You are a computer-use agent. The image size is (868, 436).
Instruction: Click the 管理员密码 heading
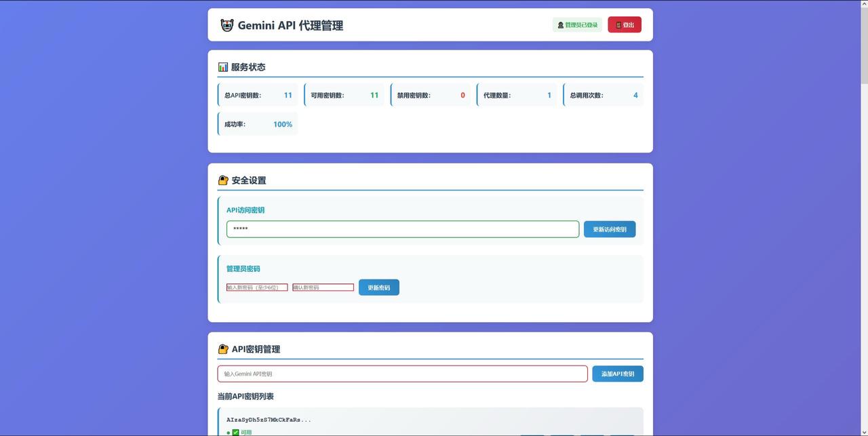243,269
